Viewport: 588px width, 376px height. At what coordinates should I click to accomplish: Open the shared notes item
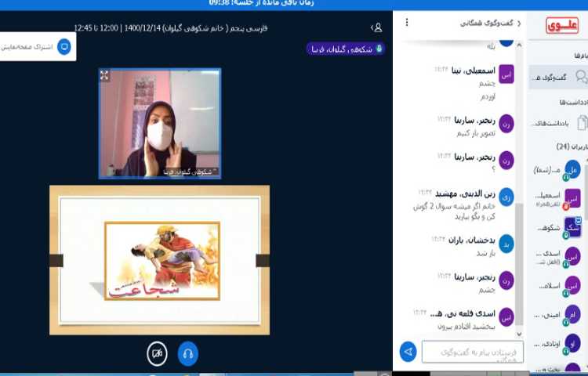coord(559,123)
